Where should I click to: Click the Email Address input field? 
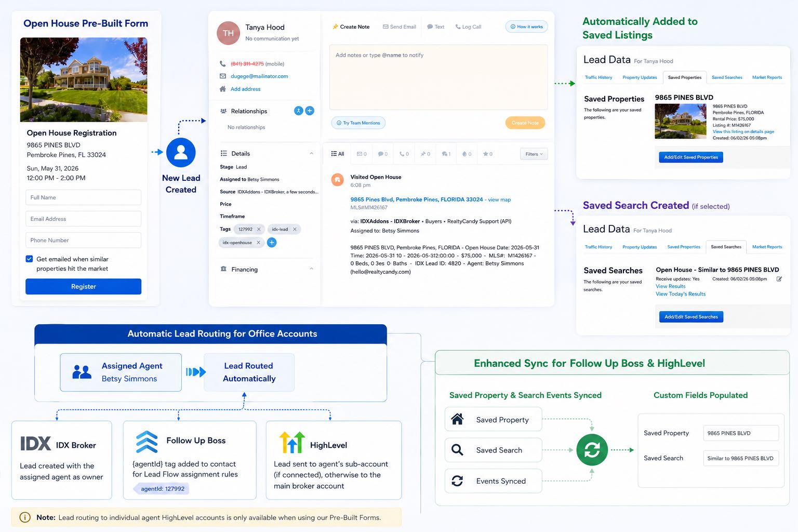(84, 219)
